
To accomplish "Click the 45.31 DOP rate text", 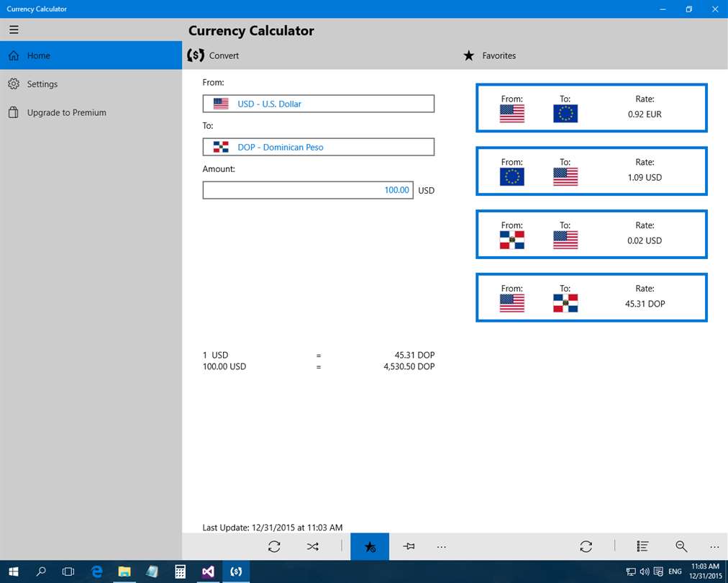I will [414, 355].
